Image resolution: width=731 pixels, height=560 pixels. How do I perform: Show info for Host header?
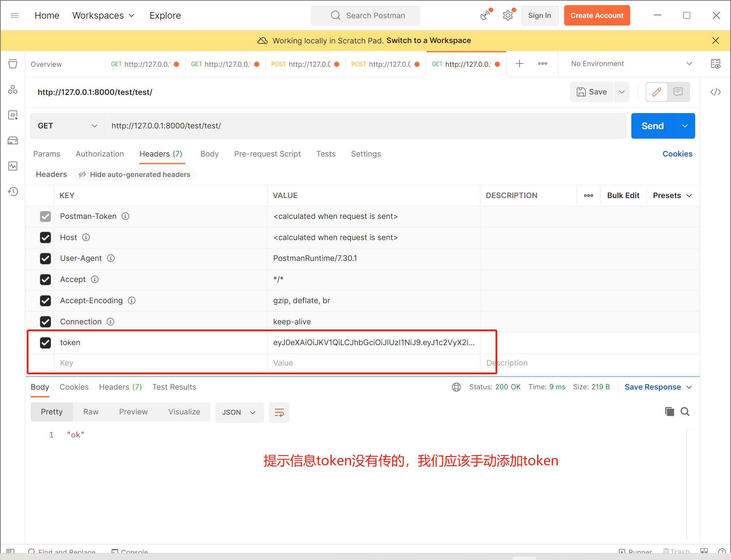point(86,237)
